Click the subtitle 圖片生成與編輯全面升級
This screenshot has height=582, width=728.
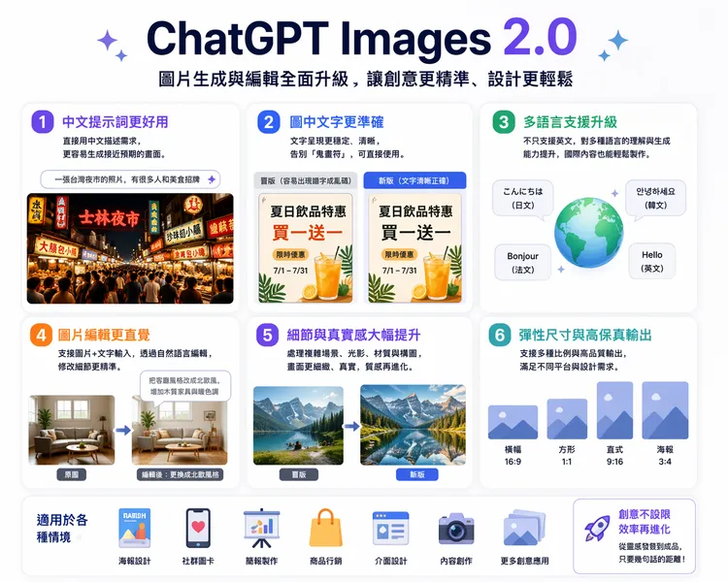[x=253, y=80]
